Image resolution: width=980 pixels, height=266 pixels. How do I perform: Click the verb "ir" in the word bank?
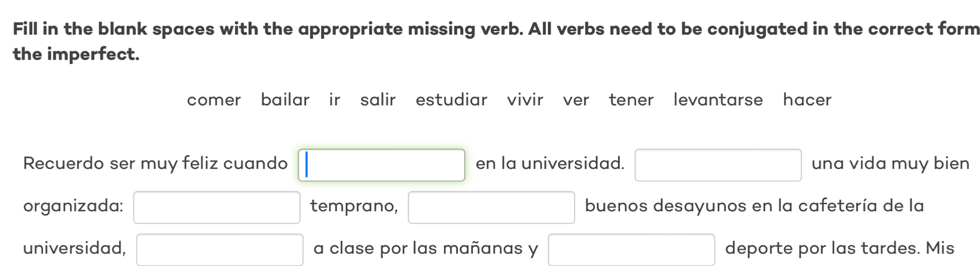(335, 100)
